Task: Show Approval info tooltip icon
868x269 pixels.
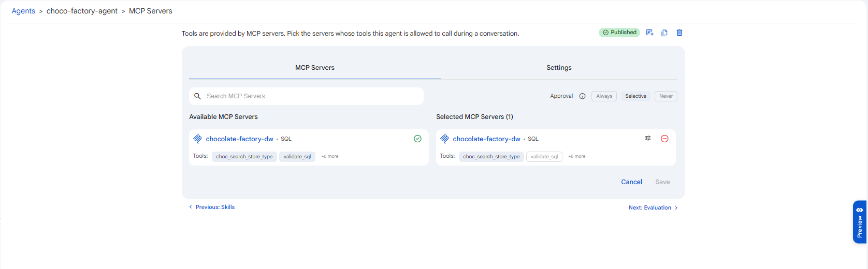Action: tap(582, 96)
